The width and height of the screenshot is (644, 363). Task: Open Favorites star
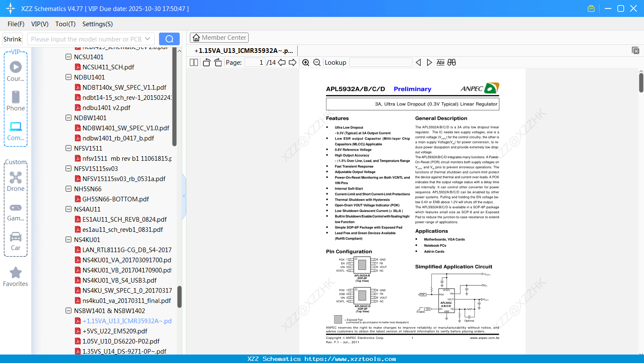coord(16,277)
